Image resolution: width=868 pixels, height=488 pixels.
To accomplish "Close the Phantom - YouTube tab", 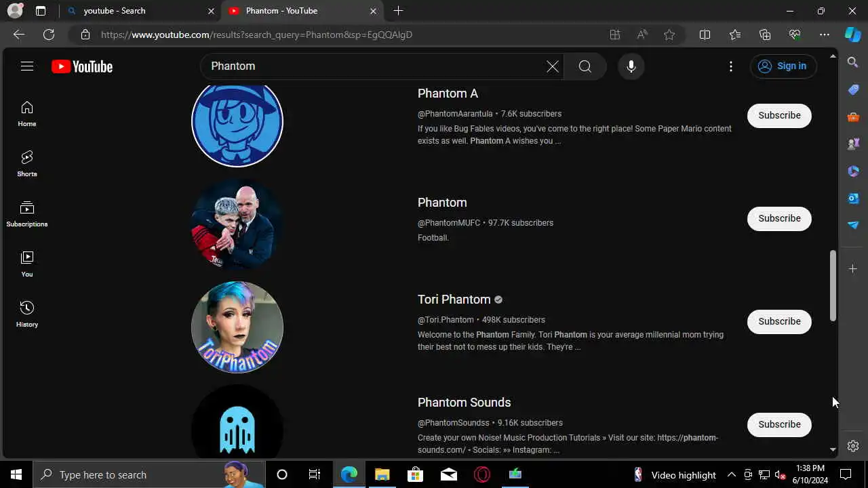I will pos(373,11).
